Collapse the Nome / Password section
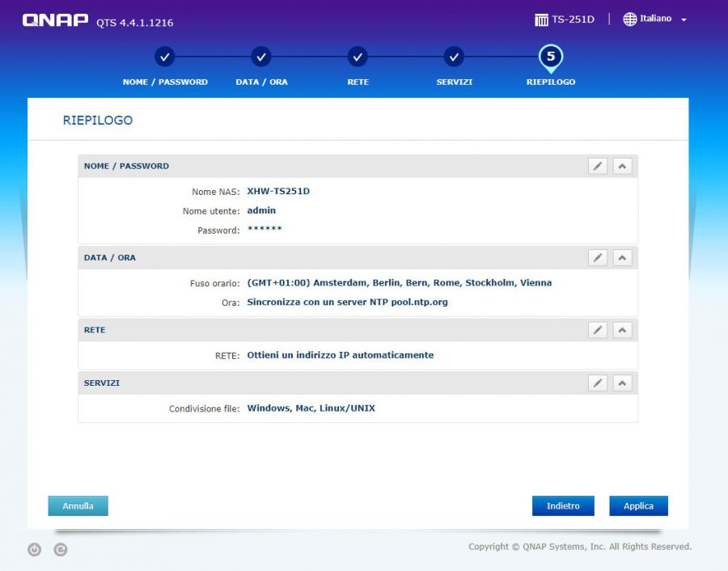 (x=622, y=166)
